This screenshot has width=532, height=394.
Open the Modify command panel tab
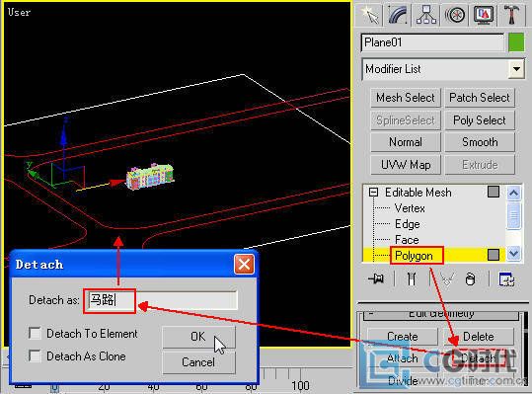(398, 15)
